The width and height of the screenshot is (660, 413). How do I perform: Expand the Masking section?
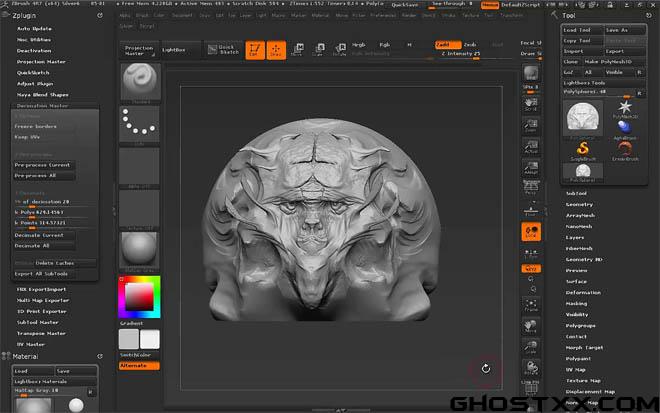point(576,304)
